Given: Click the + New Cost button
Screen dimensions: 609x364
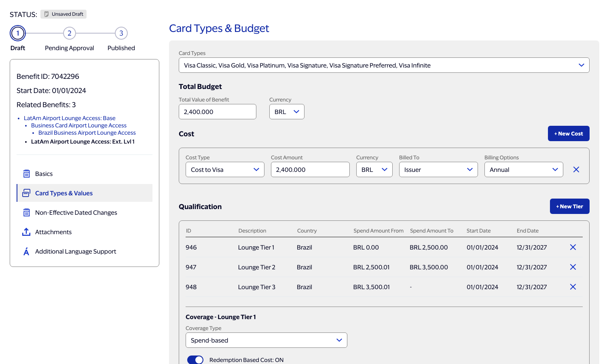Looking at the screenshot, I should pos(569,133).
